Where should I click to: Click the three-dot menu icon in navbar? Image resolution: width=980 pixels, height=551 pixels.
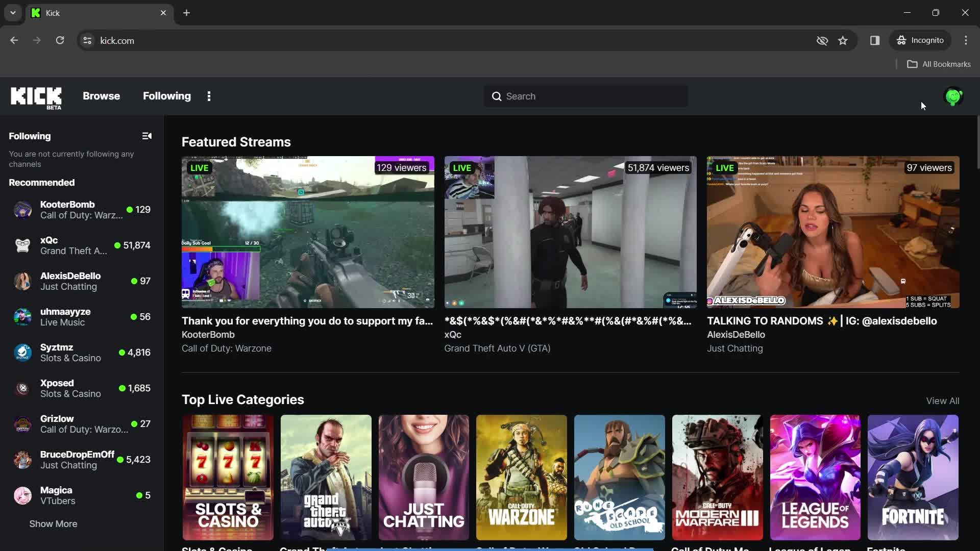(209, 95)
